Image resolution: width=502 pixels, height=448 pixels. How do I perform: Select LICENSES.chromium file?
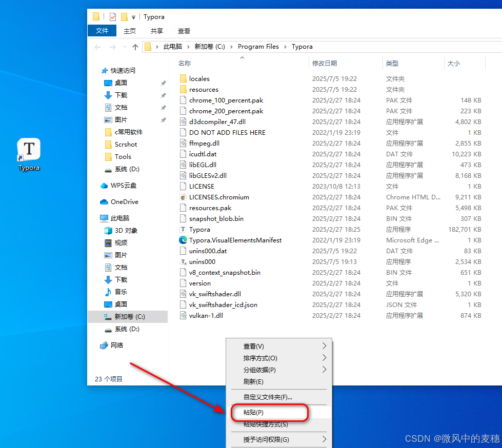click(x=214, y=197)
